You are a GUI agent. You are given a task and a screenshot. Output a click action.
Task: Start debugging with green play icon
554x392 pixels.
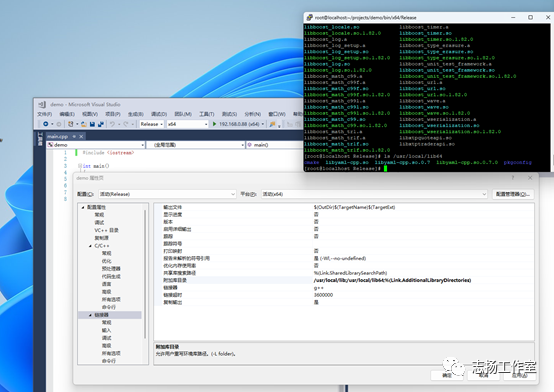click(x=214, y=124)
